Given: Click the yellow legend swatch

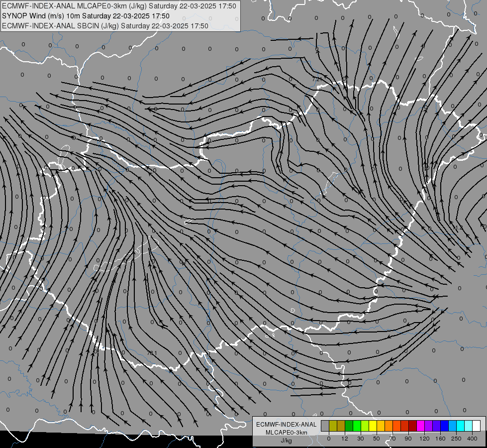Looking at the screenshot, I should (x=373, y=426).
